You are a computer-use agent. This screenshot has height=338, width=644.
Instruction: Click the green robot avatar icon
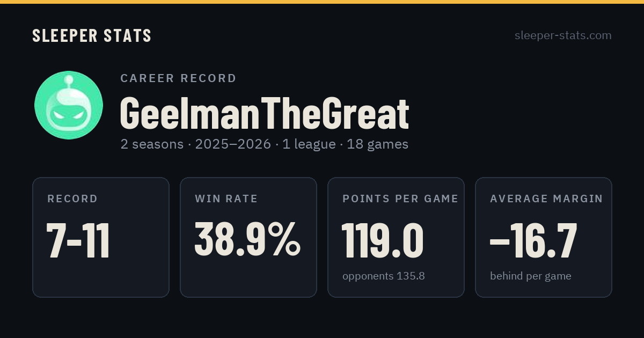69,105
